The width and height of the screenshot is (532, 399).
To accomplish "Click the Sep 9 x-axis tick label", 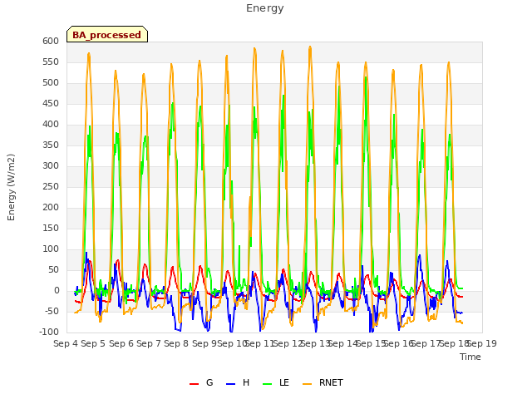I will (204, 343).
